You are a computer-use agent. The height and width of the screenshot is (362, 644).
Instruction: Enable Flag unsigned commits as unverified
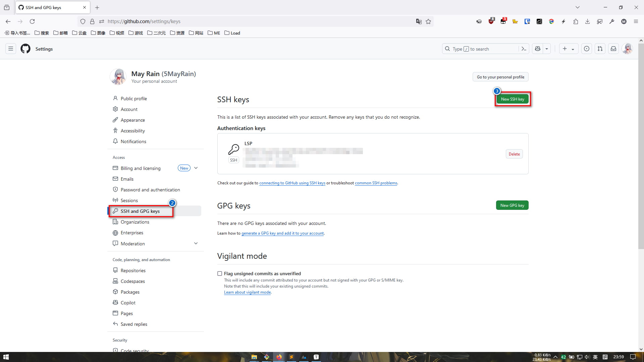tap(220, 274)
